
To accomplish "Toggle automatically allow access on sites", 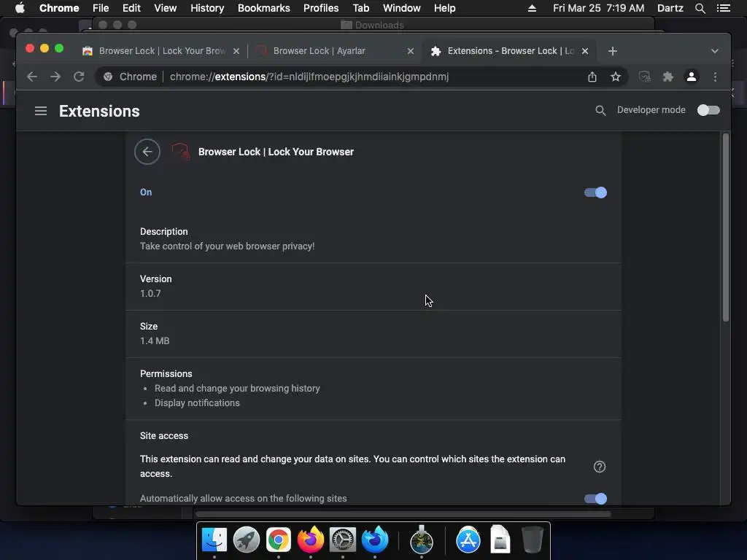I will 595,499.
